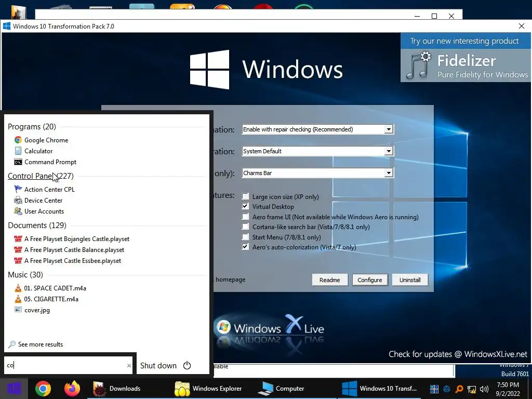The height and width of the screenshot is (399, 532).
Task: Check Aero frame UI option
Action: (245, 217)
